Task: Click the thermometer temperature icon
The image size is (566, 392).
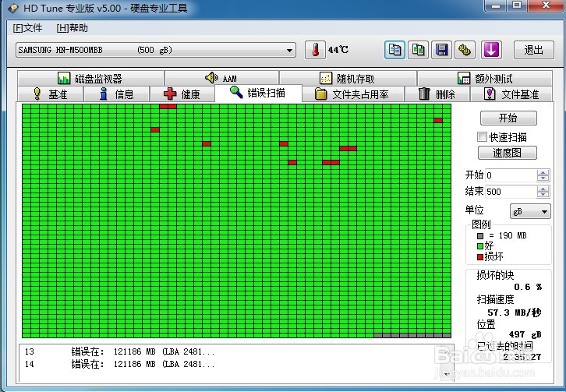Action: click(x=315, y=50)
